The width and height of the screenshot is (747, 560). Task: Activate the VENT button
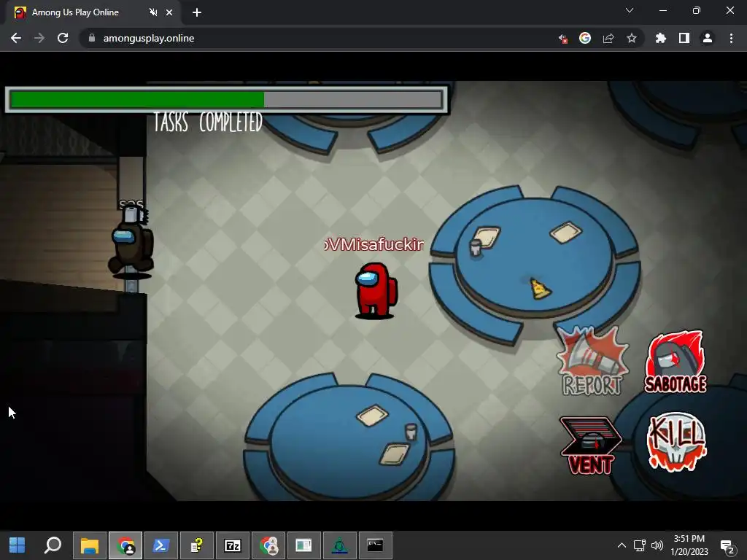(590, 446)
